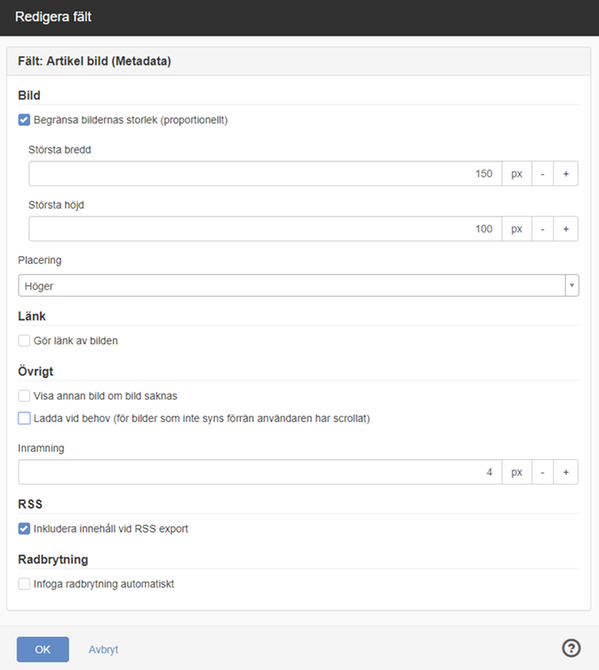The height and width of the screenshot is (670, 599).
Task: Toggle Ladda vid behov checkbox
Action: pyautogui.click(x=24, y=418)
